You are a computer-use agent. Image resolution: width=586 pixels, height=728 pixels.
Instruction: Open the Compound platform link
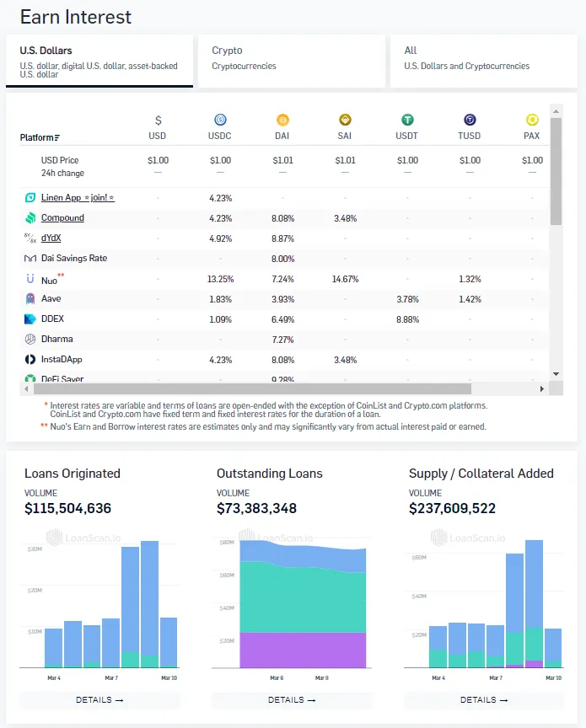[x=62, y=217]
